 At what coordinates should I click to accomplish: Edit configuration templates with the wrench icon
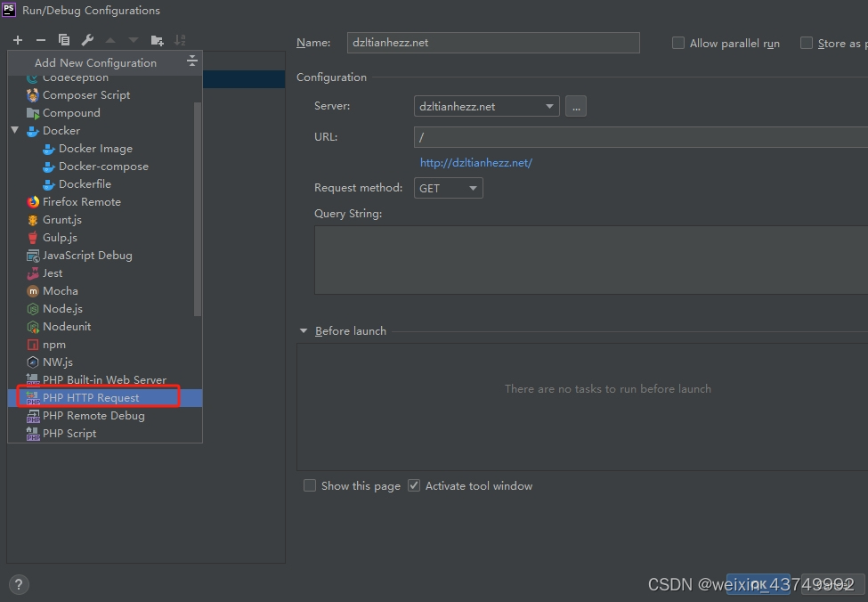(86, 40)
